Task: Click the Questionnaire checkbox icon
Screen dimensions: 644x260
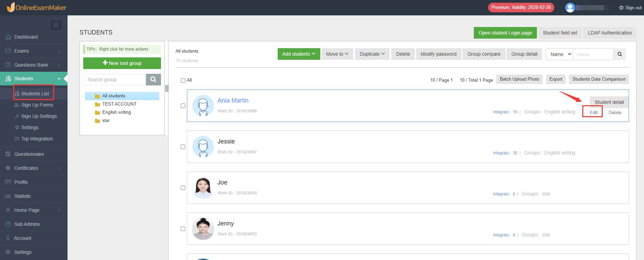Action: point(8,154)
